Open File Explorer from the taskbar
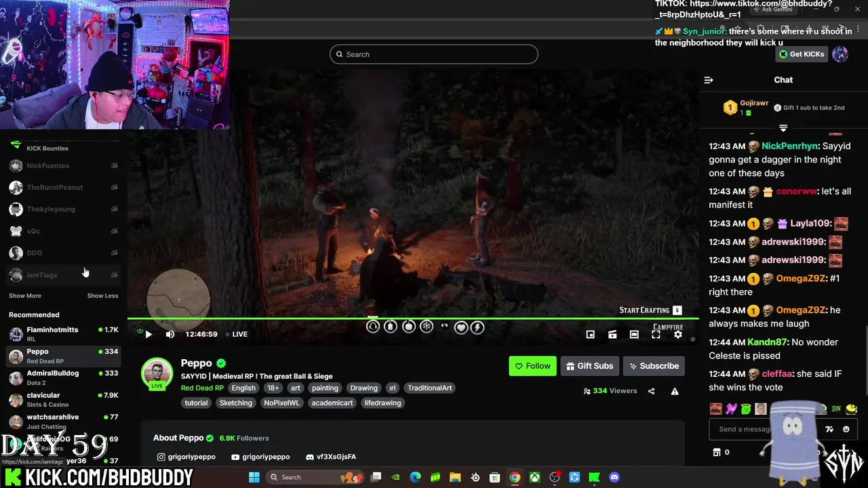Image resolution: width=868 pixels, height=488 pixels. pyautogui.click(x=455, y=477)
